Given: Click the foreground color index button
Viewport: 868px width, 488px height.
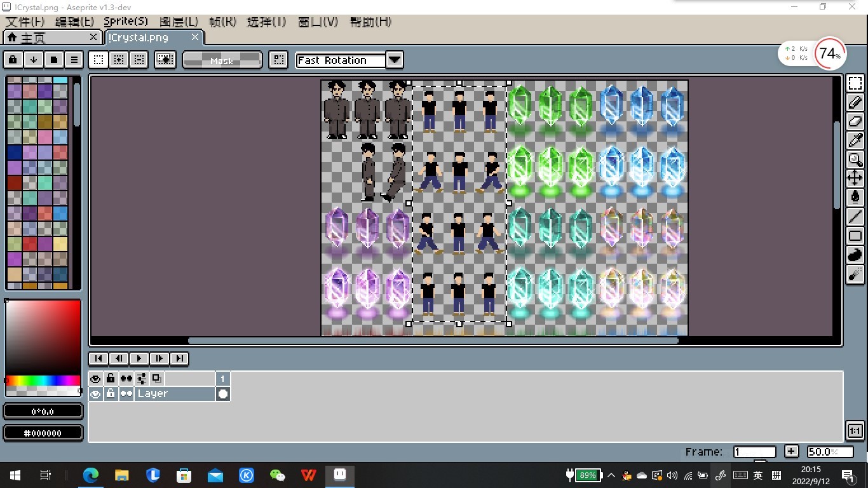Looking at the screenshot, I should point(43,411).
